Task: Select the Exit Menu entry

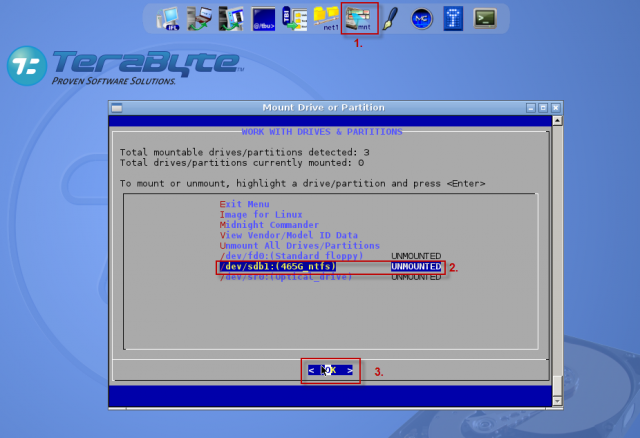Action: tap(244, 204)
